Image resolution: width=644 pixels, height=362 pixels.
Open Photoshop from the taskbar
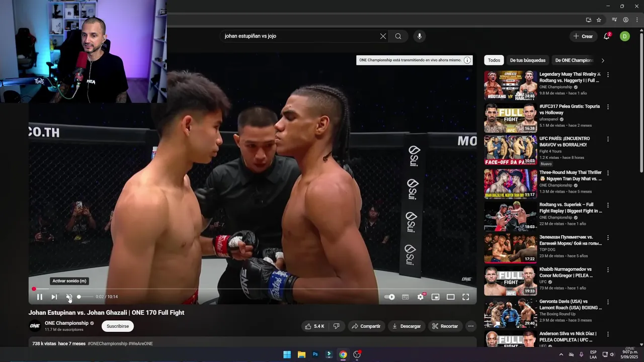[315, 354]
